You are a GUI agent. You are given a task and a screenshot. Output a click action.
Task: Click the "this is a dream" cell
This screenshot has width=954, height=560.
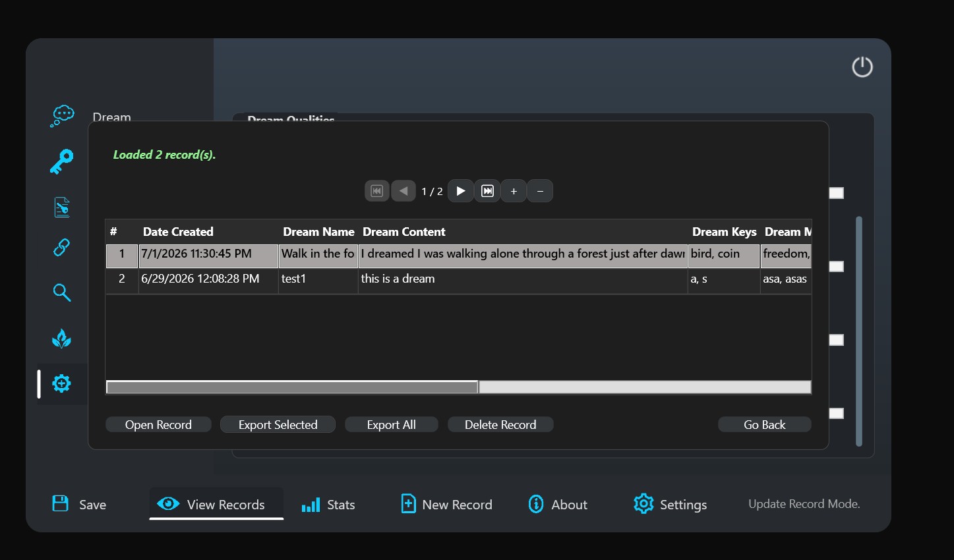point(523,279)
